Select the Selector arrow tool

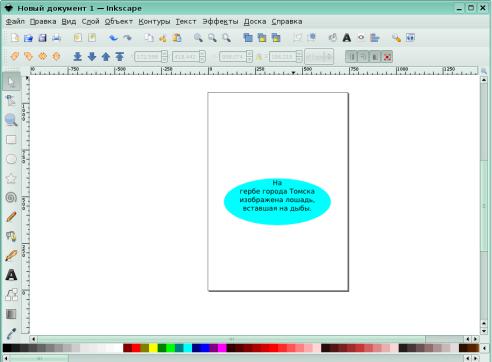click(11, 82)
